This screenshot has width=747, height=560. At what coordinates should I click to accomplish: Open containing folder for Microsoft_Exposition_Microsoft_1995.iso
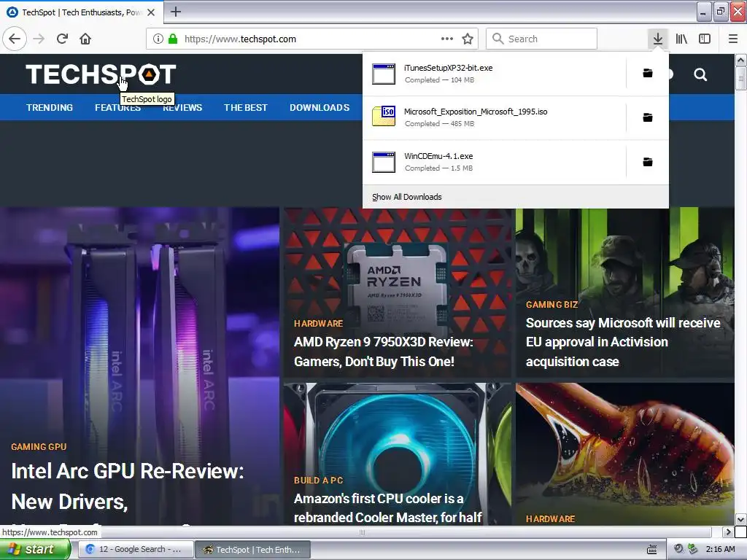tap(648, 117)
